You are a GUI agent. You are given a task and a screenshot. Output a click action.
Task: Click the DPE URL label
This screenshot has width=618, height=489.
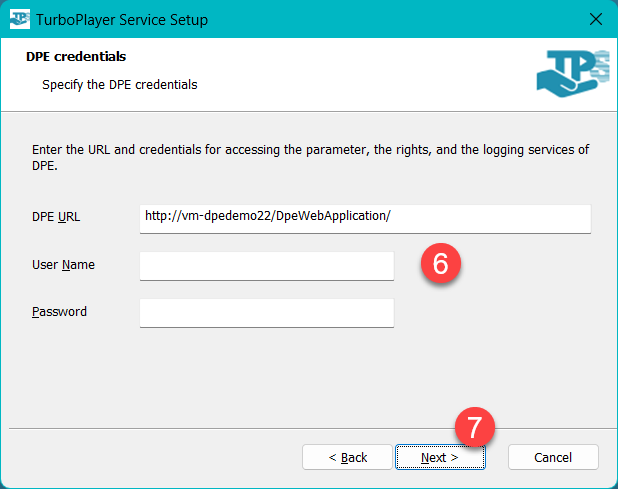(x=56, y=217)
